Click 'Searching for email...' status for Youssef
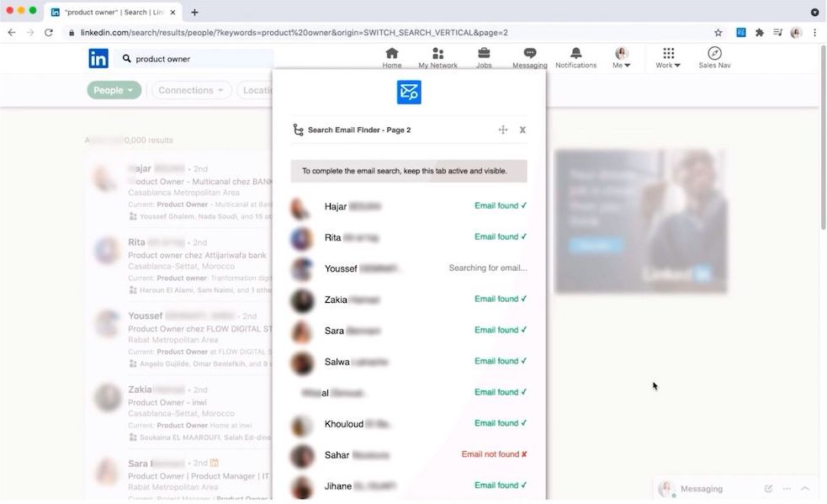 click(x=488, y=268)
